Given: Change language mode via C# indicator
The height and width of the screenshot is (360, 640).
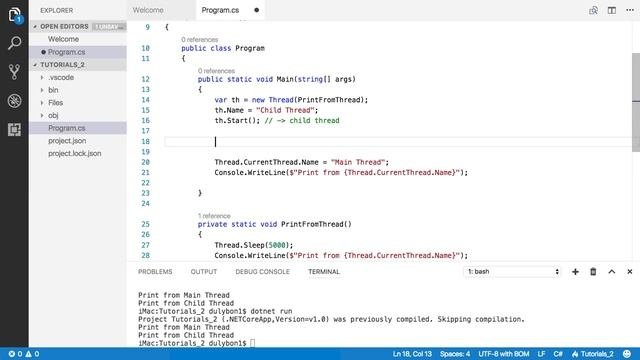Looking at the screenshot, I should [x=558, y=354].
